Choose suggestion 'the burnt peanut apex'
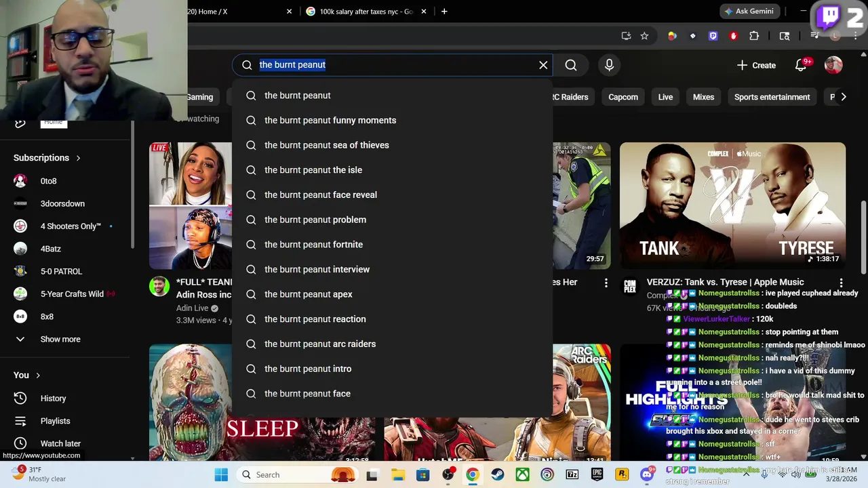 point(392,294)
